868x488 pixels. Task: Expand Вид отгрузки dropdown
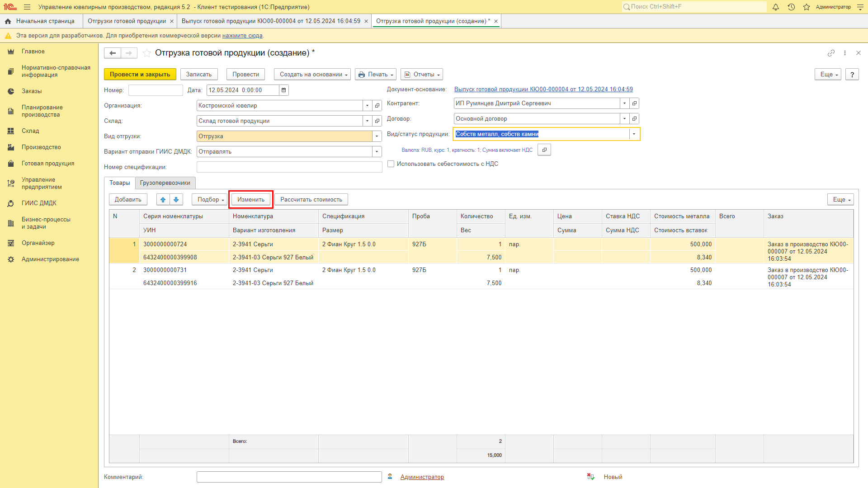point(376,136)
